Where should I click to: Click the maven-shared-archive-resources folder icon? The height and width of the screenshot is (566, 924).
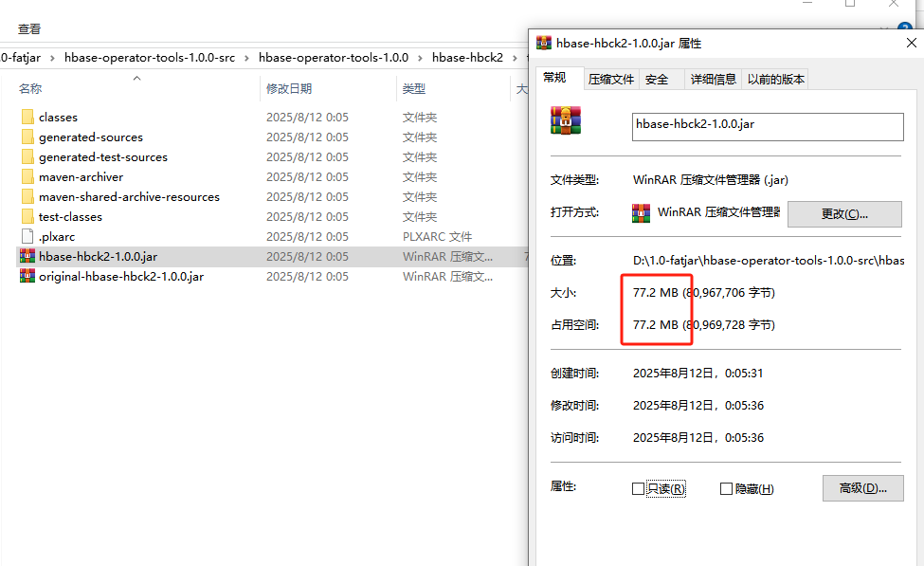27,196
